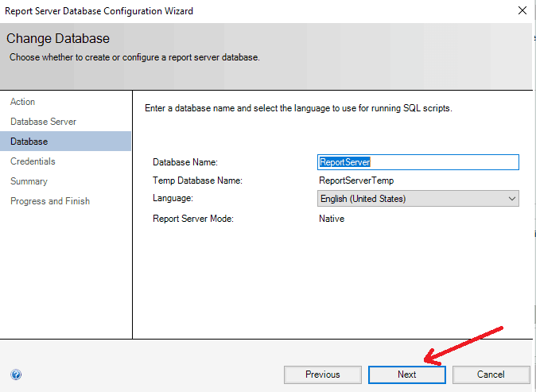536x392 pixels.
Task: Click the Database Name label
Action: (x=185, y=162)
